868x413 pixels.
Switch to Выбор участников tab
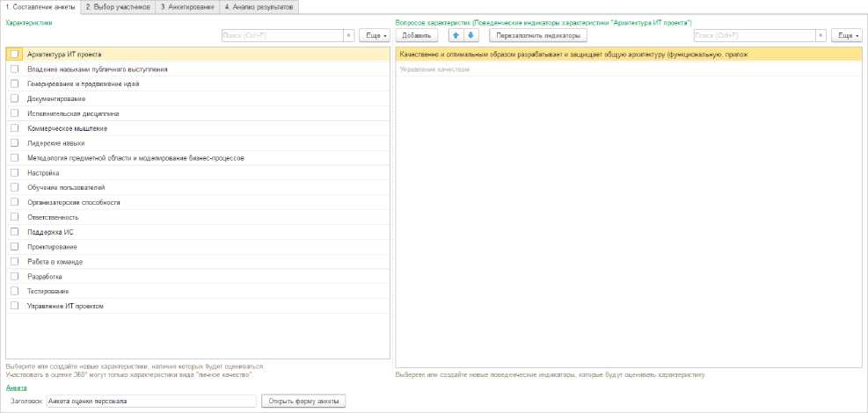(x=118, y=6)
